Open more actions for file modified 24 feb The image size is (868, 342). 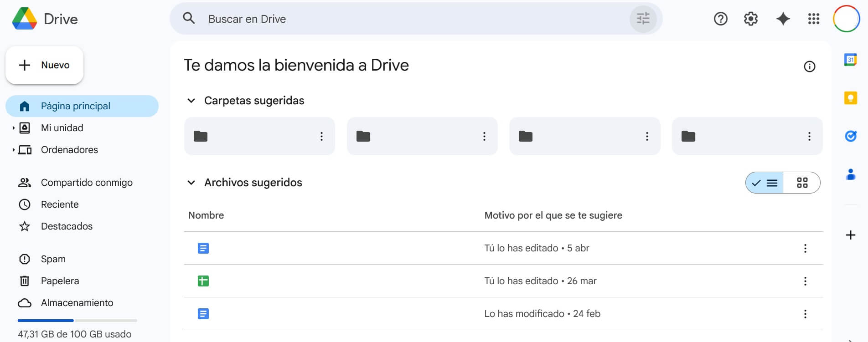click(x=805, y=314)
